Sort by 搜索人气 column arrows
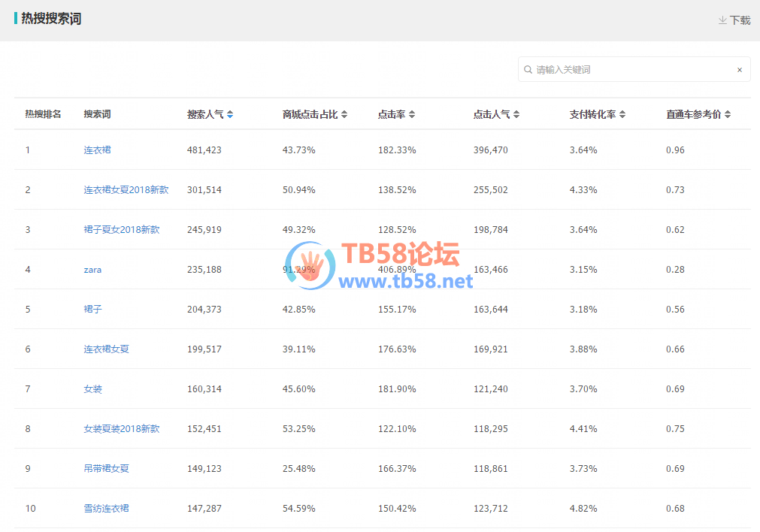This screenshot has width=760, height=532. point(230,115)
